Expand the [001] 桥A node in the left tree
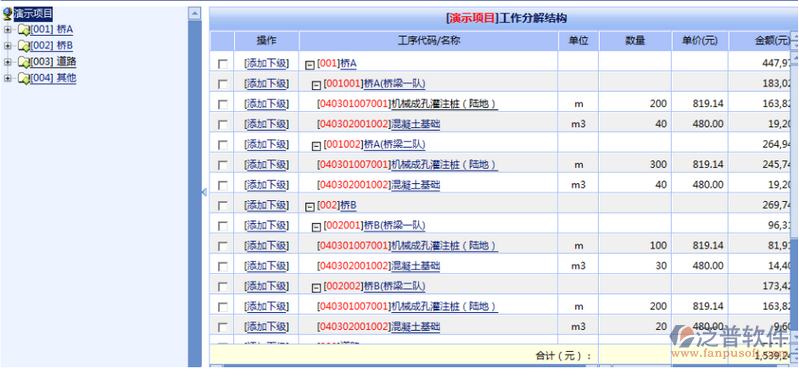Viewport: 799px width, 369px height. coord(7,30)
